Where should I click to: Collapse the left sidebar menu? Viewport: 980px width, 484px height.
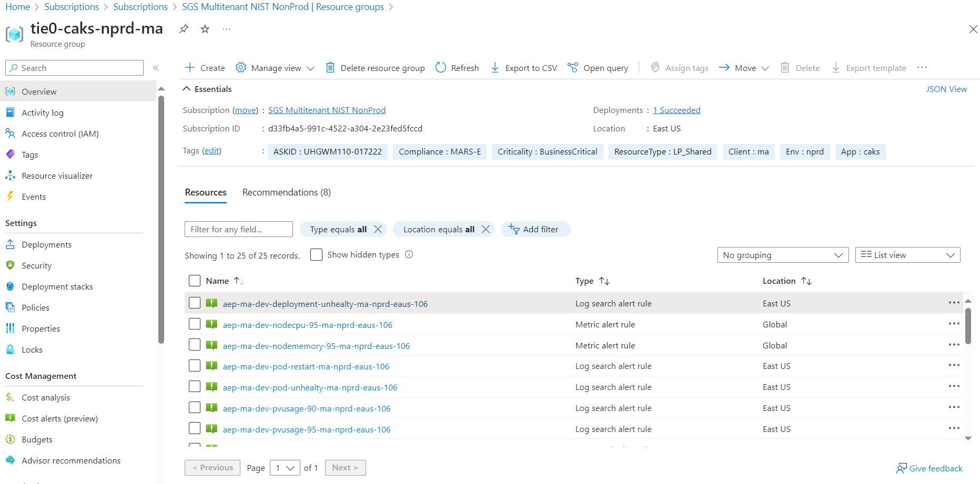[x=156, y=68]
